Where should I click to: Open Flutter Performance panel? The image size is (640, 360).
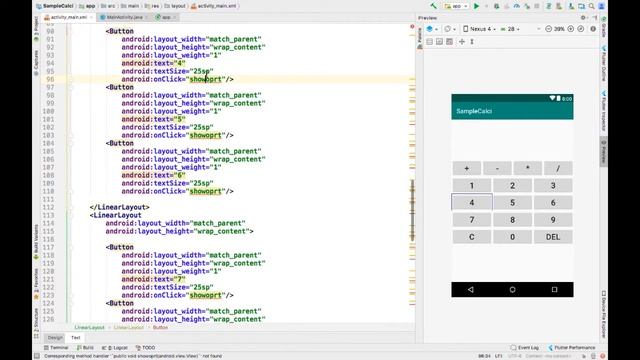(571, 348)
